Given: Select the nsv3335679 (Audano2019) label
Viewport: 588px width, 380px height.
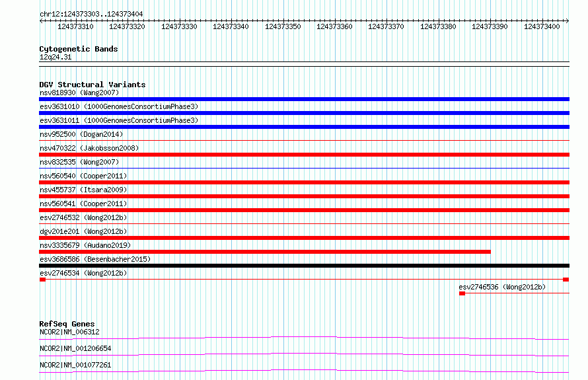Looking at the screenshot, I should click(x=85, y=245).
